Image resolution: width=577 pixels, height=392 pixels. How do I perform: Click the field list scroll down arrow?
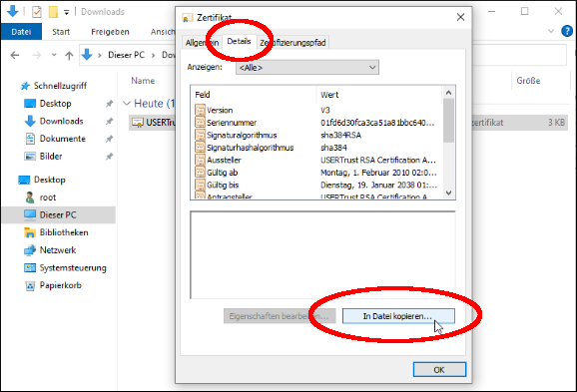pos(448,193)
